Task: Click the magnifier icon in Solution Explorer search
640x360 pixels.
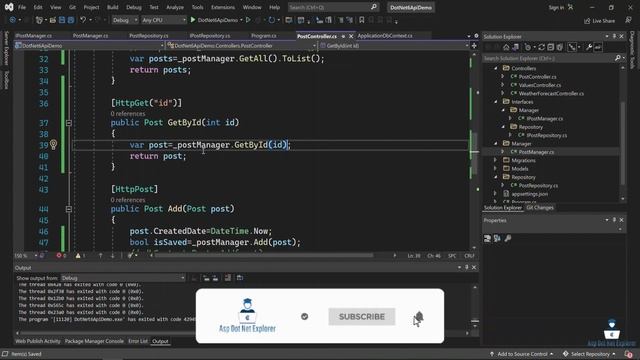Action: [618, 58]
